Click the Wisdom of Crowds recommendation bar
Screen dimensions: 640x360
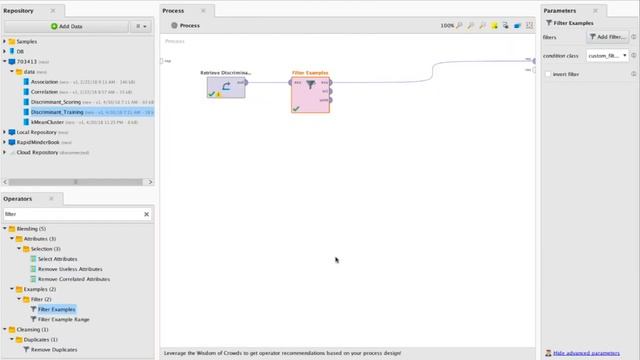(348, 353)
